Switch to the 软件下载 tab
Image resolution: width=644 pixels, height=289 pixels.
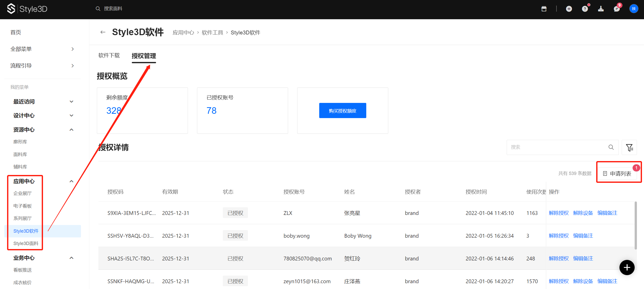(109, 56)
